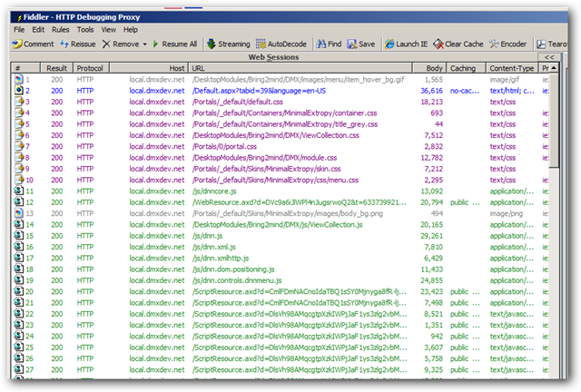Screen dimensions: 581x392
Task: Toggle Streaming mode
Action: pyautogui.click(x=228, y=44)
